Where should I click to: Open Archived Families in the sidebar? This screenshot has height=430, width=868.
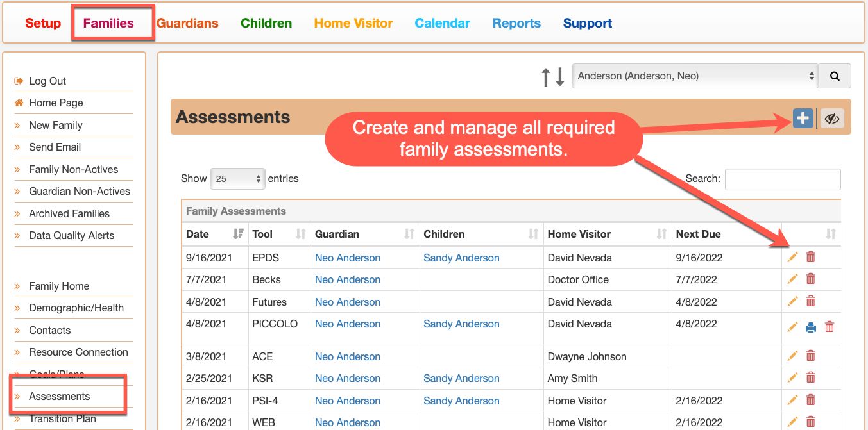pos(69,213)
